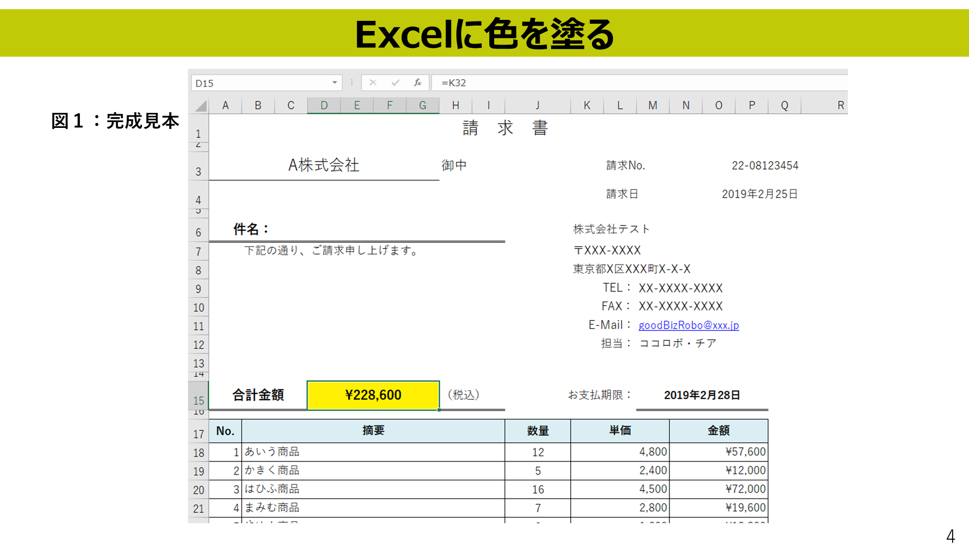Select column E header
969x560 pixels.
click(357, 106)
